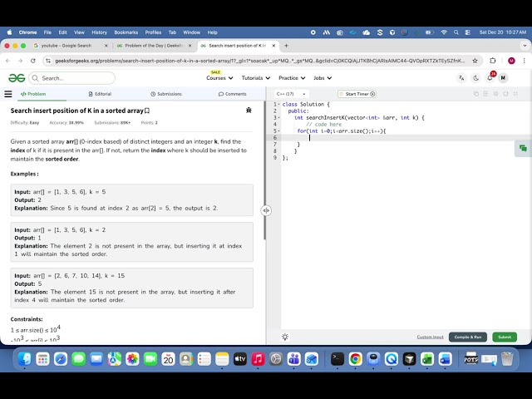Click the GeeksforGeeks logo

click(17, 77)
